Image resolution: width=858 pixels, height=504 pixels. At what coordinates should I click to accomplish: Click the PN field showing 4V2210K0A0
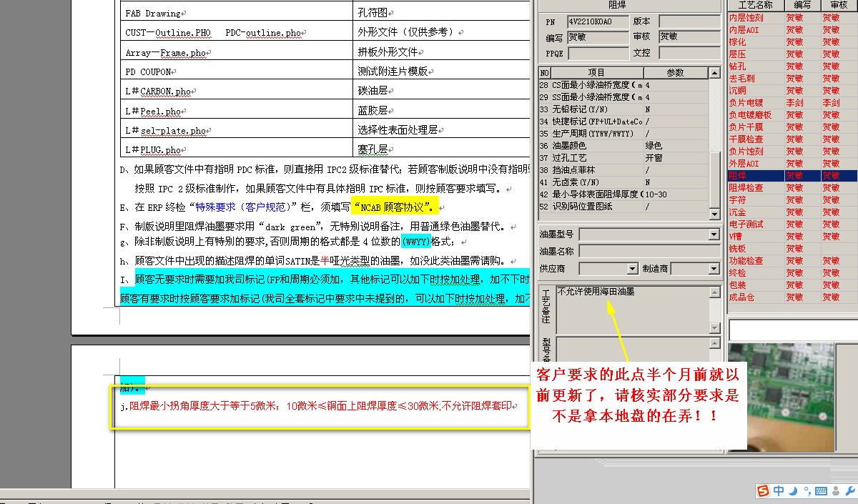point(598,21)
